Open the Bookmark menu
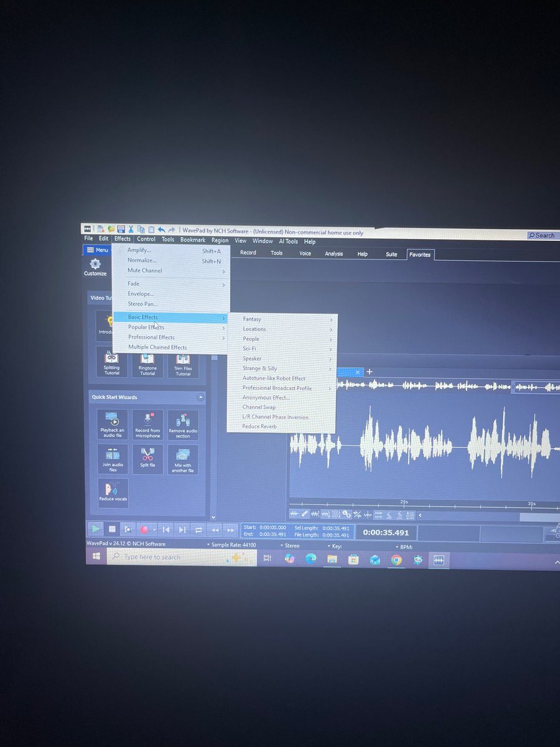Image resolution: width=560 pixels, height=747 pixels. point(193,240)
